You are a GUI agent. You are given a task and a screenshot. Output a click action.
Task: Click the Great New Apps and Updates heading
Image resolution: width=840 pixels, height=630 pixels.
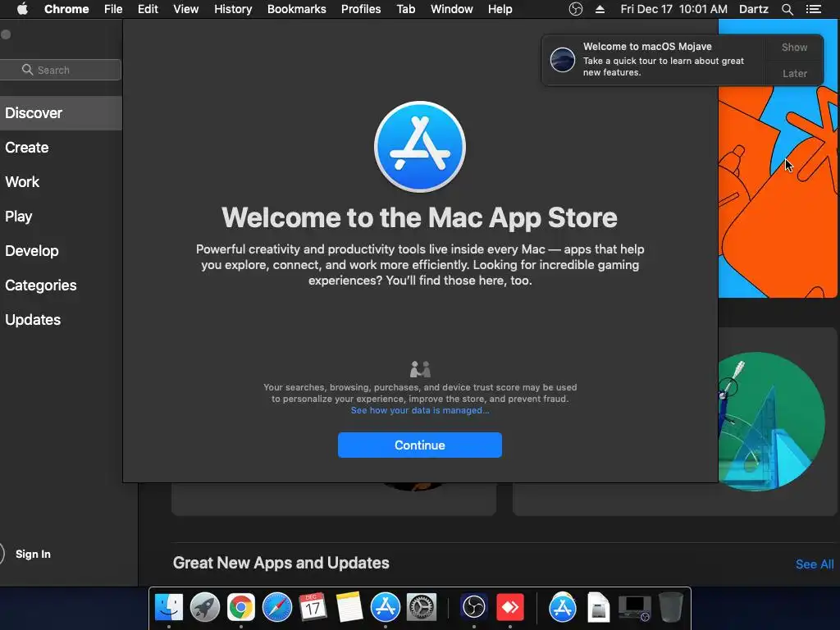[281, 563]
